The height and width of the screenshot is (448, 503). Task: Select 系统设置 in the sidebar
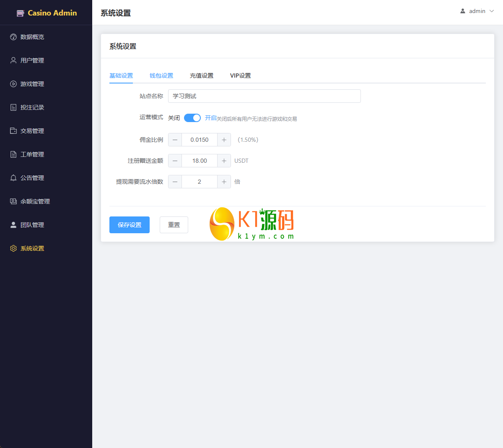tap(46, 248)
